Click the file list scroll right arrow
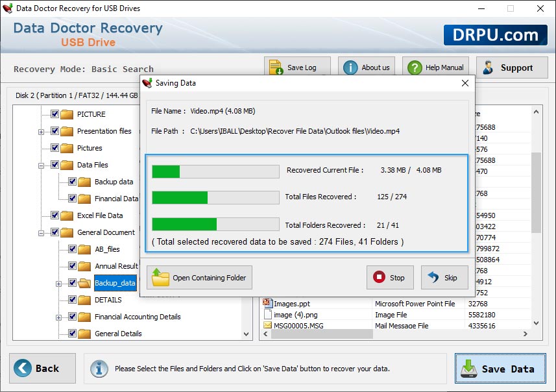Image resolution: width=556 pixels, height=392 pixels. [x=526, y=334]
